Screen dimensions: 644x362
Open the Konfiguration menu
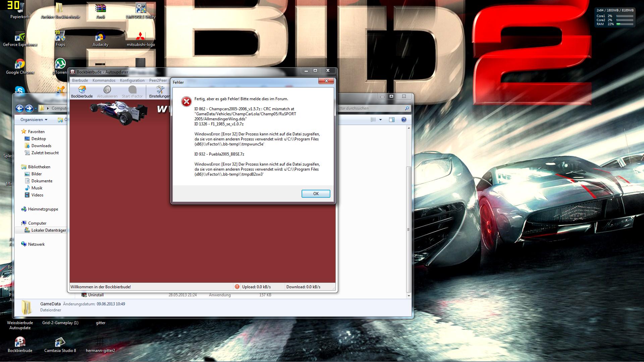point(132,80)
